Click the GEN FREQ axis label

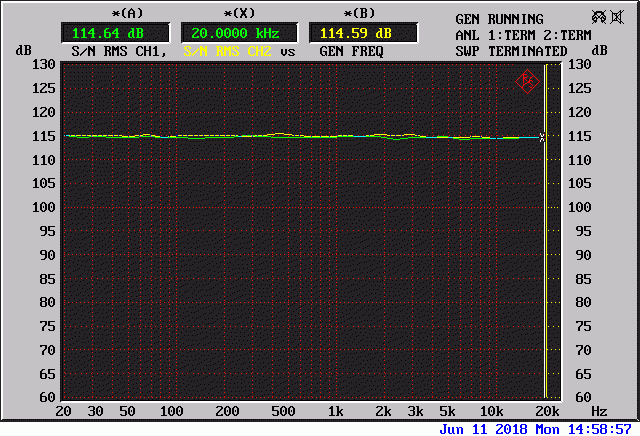(x=352, y=51)
